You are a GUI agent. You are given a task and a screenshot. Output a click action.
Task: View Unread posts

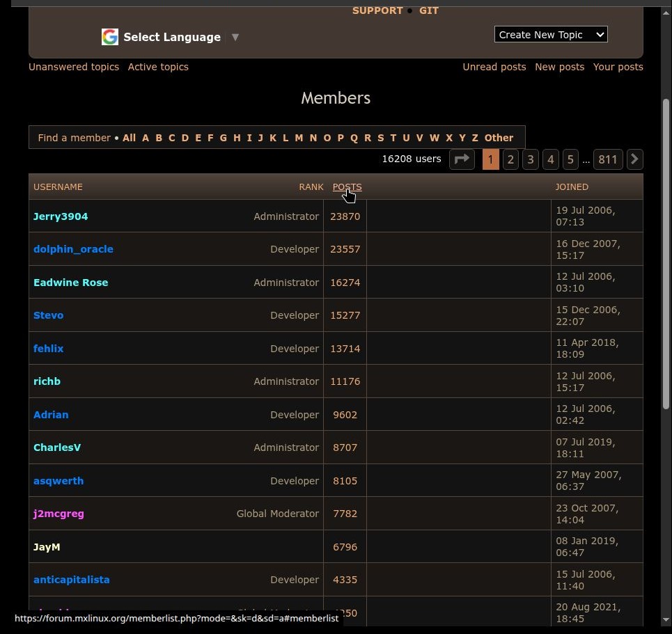(x=494, y=67)
